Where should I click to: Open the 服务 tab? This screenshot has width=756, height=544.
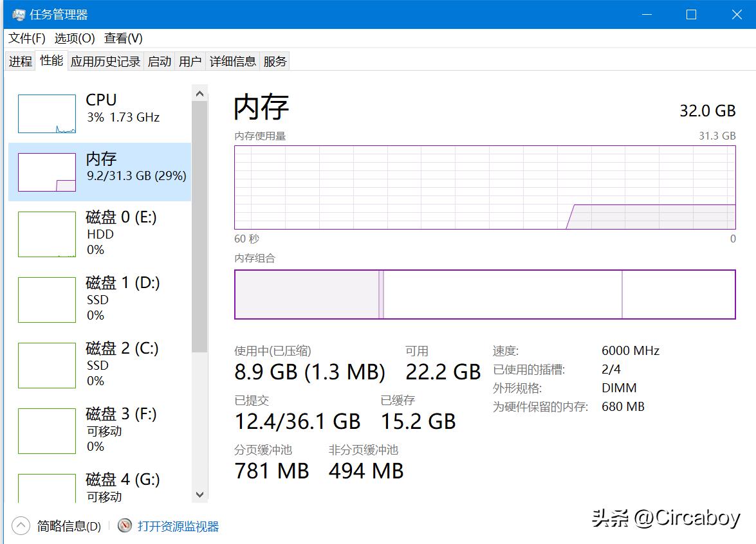275,60
